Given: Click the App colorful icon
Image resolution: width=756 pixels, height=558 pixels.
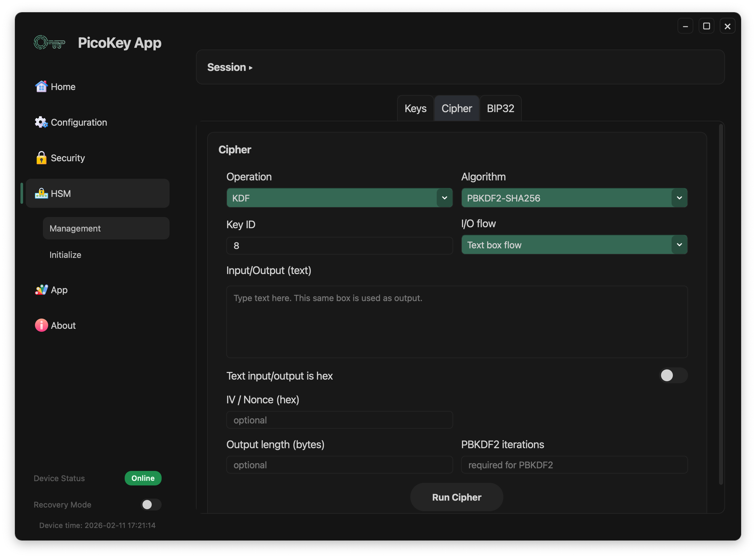Looking at the screenshot, I should [x=41, y=290].
